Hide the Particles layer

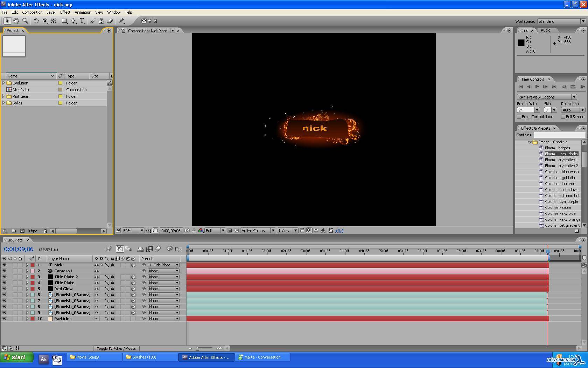coord(4,319)
